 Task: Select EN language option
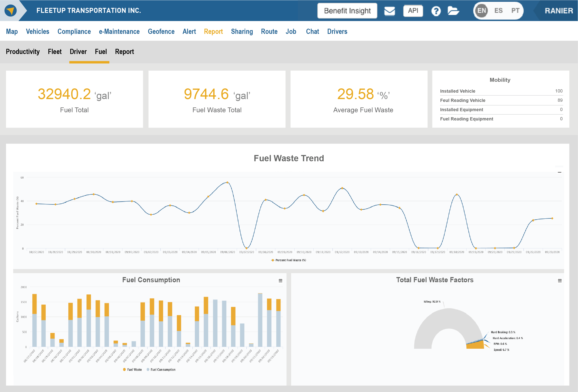pos(481,11)
